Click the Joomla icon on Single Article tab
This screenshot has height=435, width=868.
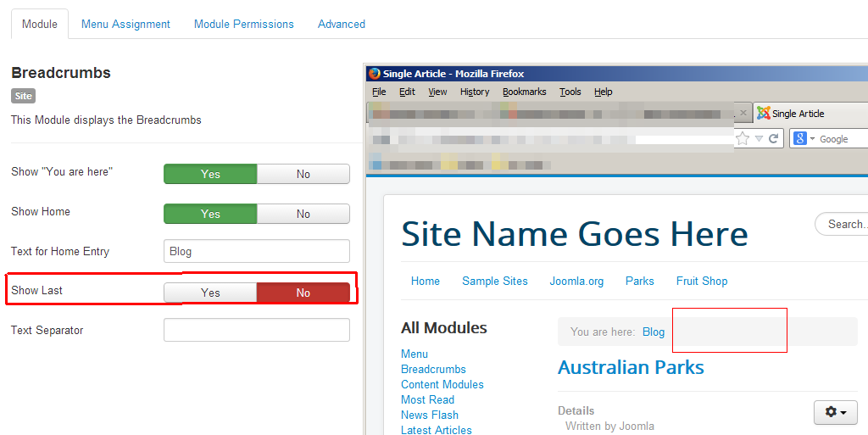[763, 113]
